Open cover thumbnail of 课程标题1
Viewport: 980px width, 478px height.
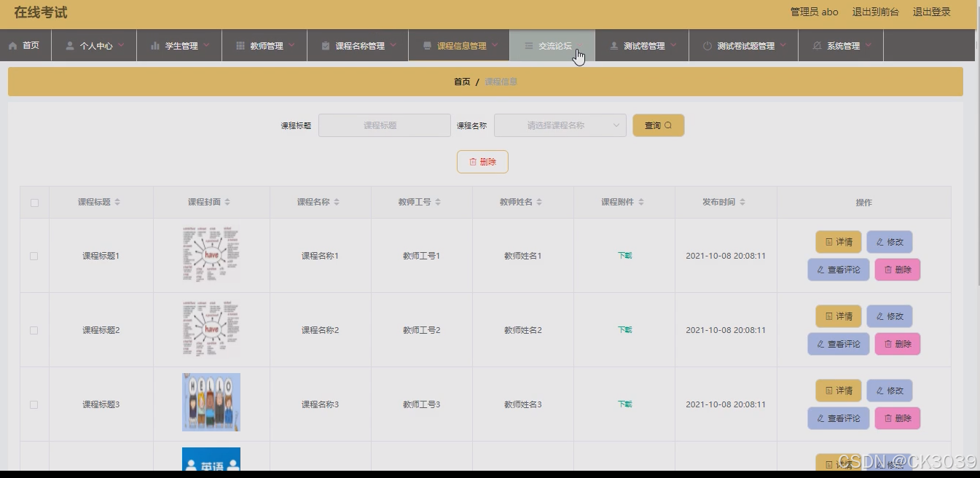(x=211, y=255)
